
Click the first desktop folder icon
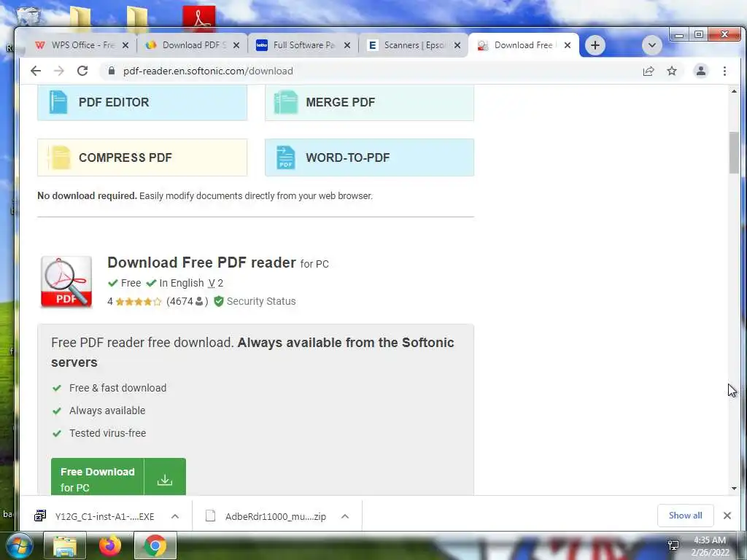pyautogui.click(x=80, y=18)
